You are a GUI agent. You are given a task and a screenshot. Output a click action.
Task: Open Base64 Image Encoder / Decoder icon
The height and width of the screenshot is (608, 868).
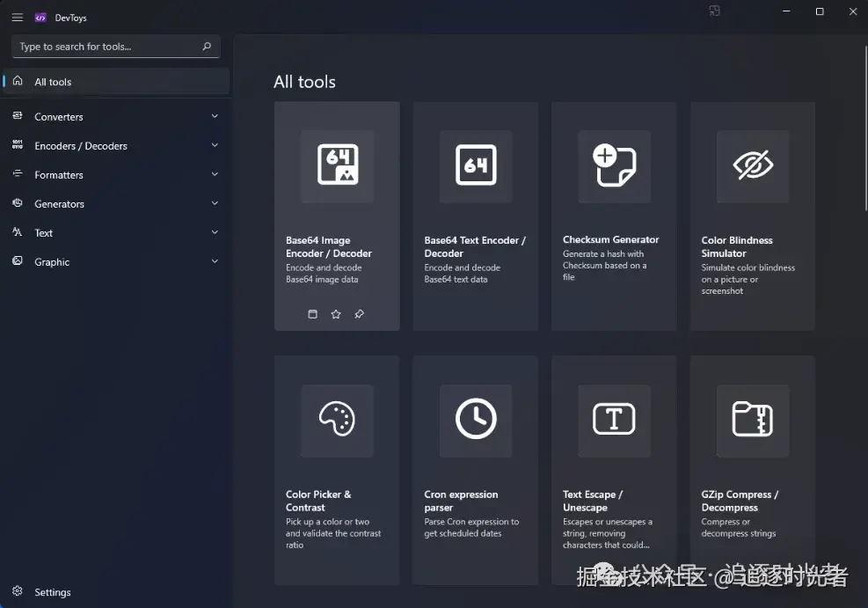click(337, 165)
